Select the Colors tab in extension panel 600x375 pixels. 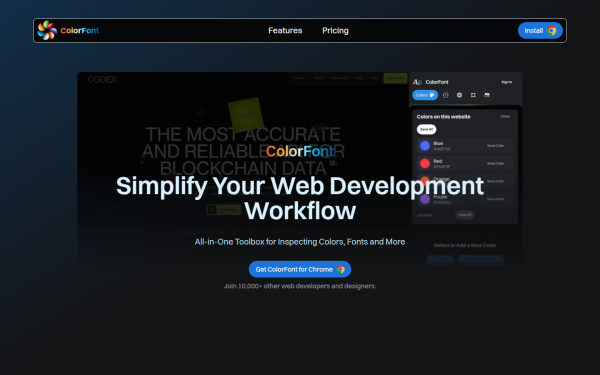click(x=425, y=95)
